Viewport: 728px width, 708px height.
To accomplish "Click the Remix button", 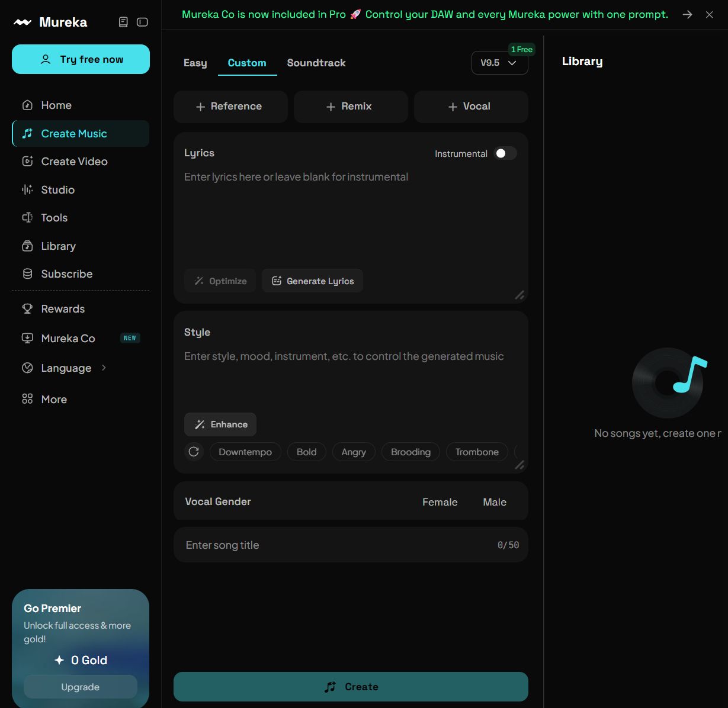I will pyautogui.click(x=351, y=107).
